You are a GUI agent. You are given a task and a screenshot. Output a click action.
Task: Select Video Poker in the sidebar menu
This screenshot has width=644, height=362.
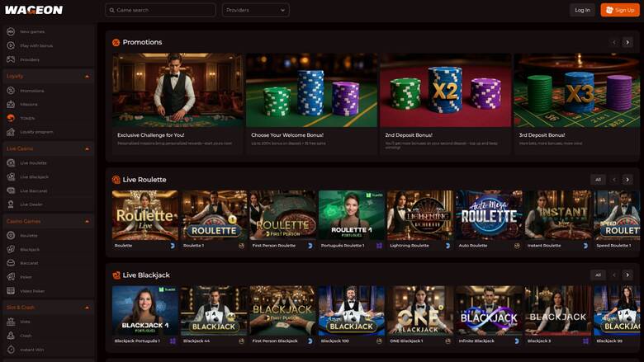click(32, 290)
